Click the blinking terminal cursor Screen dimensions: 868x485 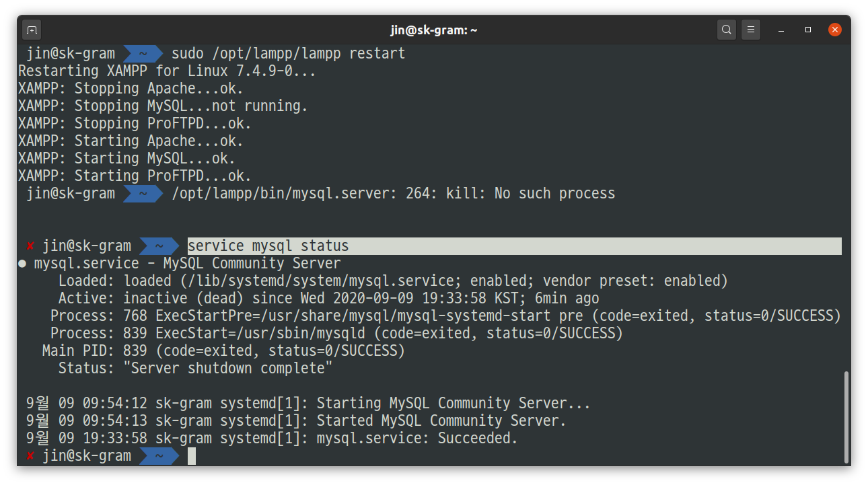tap(191, 456)
